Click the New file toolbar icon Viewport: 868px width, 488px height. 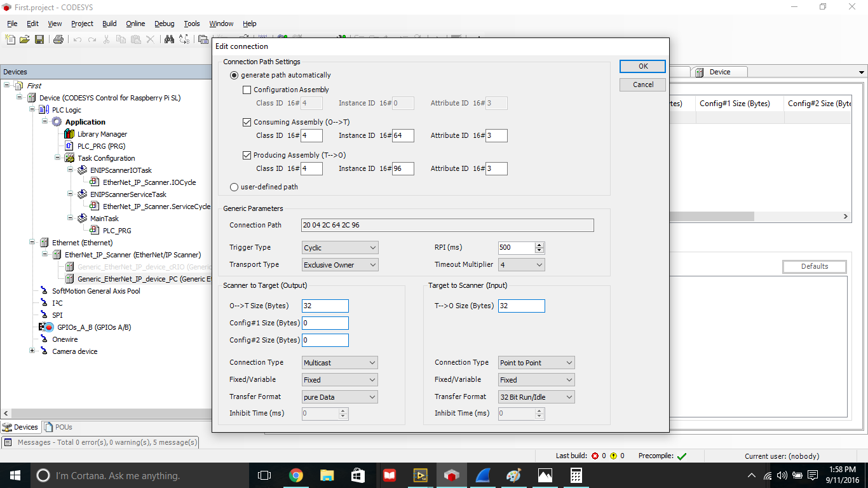coord(10,39)
